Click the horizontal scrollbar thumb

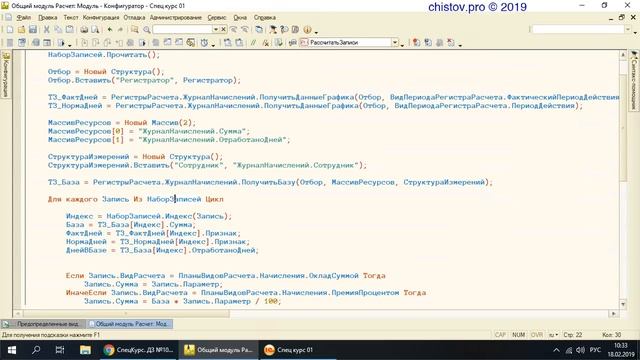tap(126, 313)
